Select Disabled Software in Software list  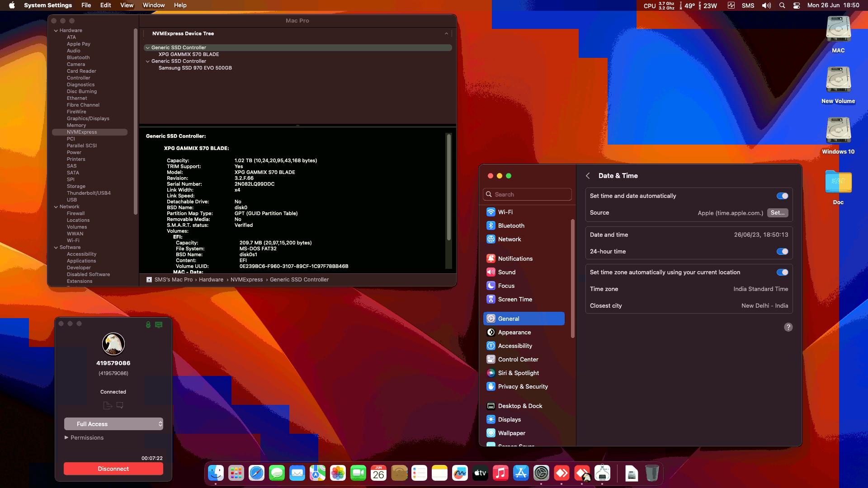tap(88, 274)
